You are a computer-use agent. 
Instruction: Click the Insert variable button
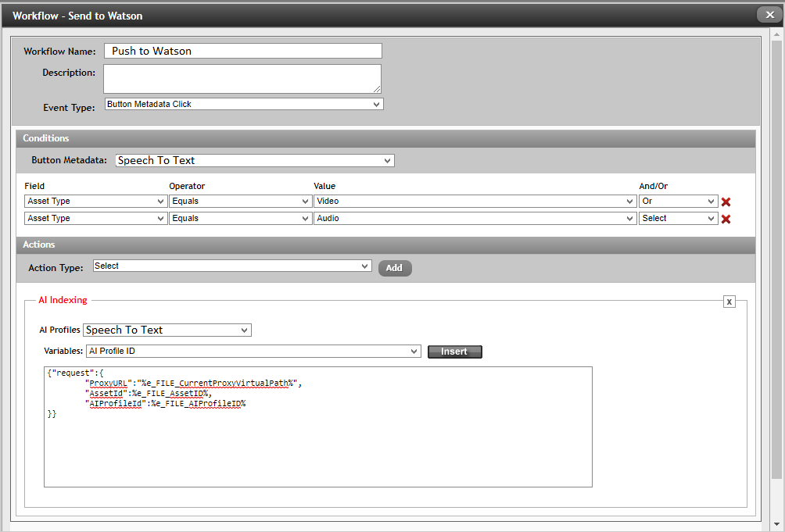pyautogui.click(x=454, y=352)
